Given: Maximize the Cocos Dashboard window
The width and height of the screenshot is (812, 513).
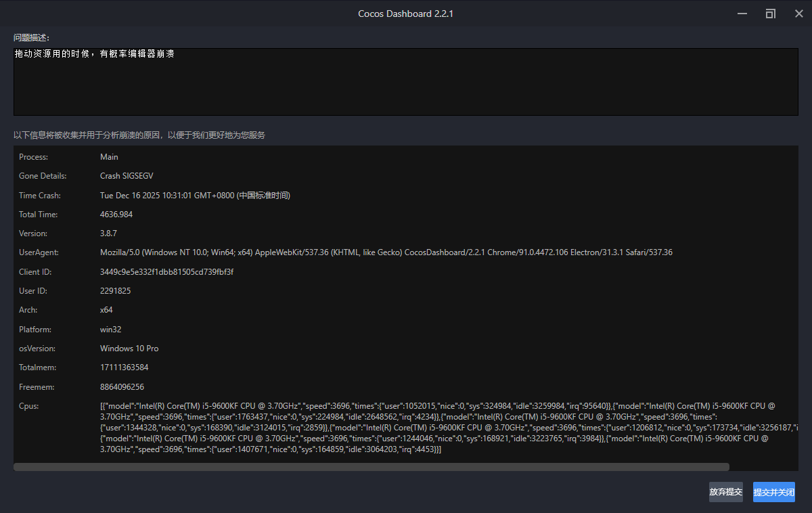Looking at the screenshot, I should [770, 14].
